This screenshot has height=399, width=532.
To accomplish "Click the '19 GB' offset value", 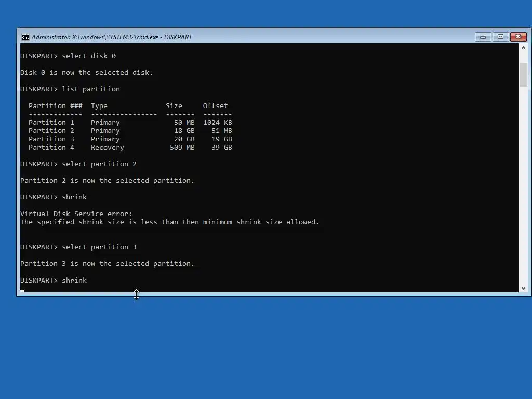I will click(221, 139).
